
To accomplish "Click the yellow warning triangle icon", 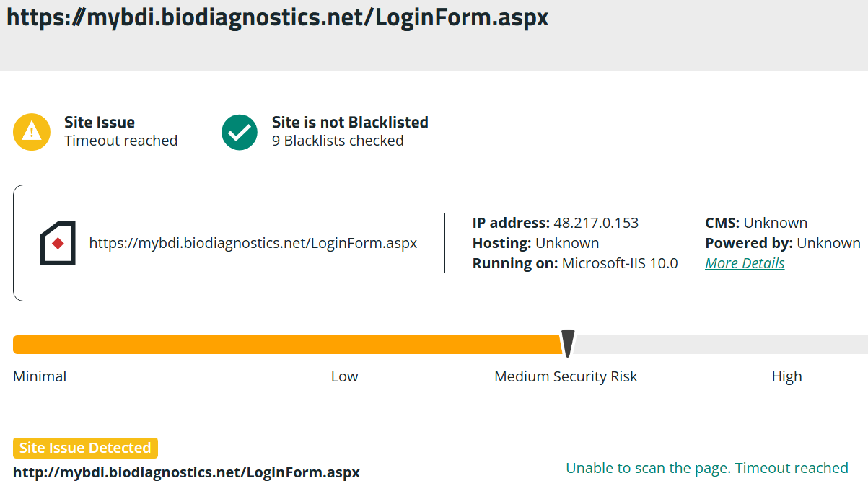I will tap(32, 132).
